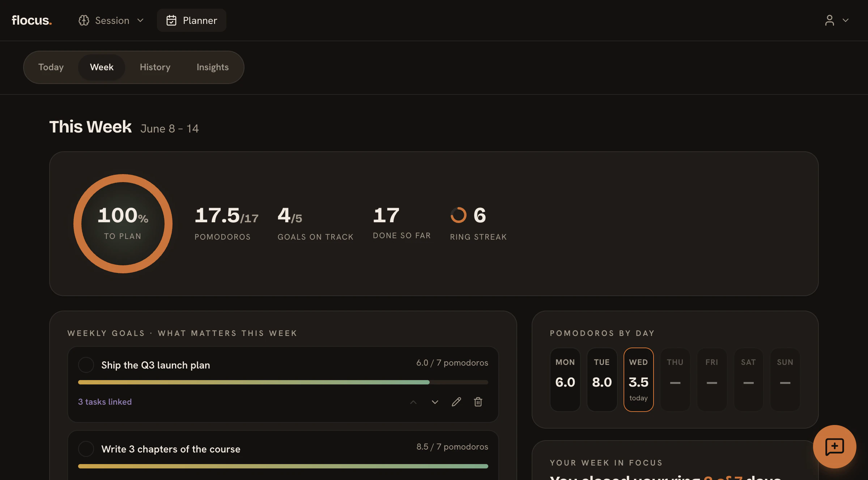This screenshot has height=480, width=868.
Task: Open the Session dropdown chevron
Action: click(140, 20)
